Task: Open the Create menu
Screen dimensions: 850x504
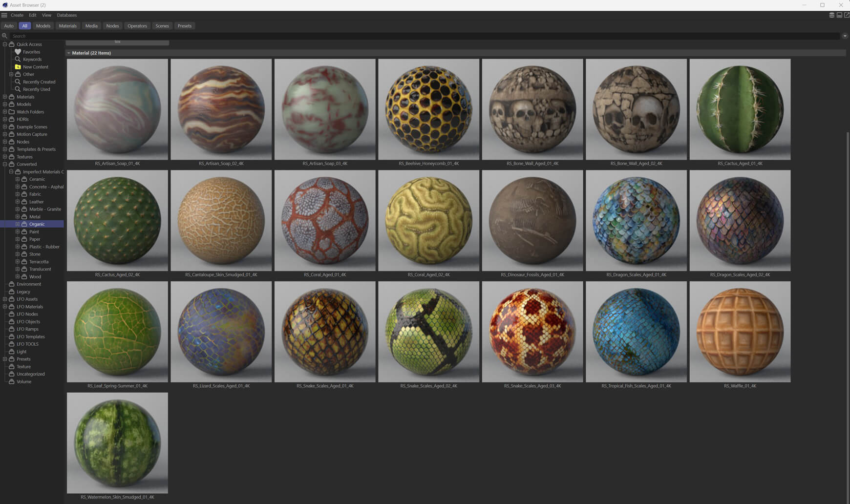Action: coord(17,15)
